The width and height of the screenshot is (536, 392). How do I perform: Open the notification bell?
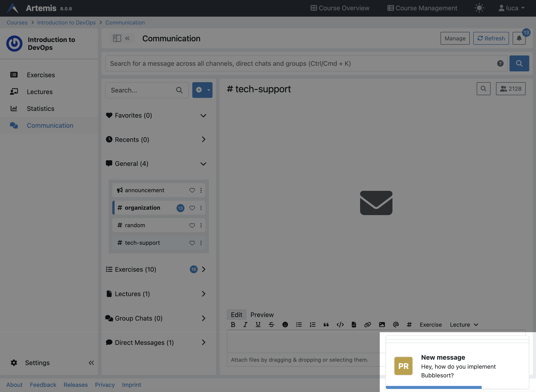point(519,38)
